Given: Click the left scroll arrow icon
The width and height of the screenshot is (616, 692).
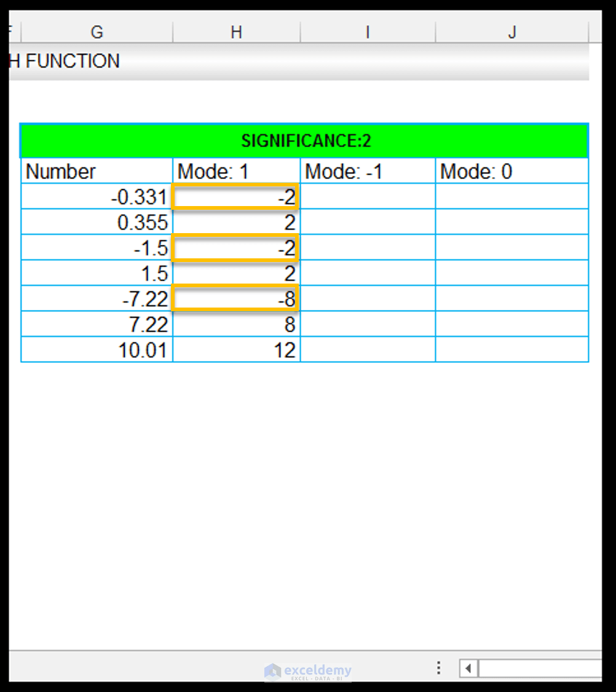Looking at the screenshot, I should point(468,668).
